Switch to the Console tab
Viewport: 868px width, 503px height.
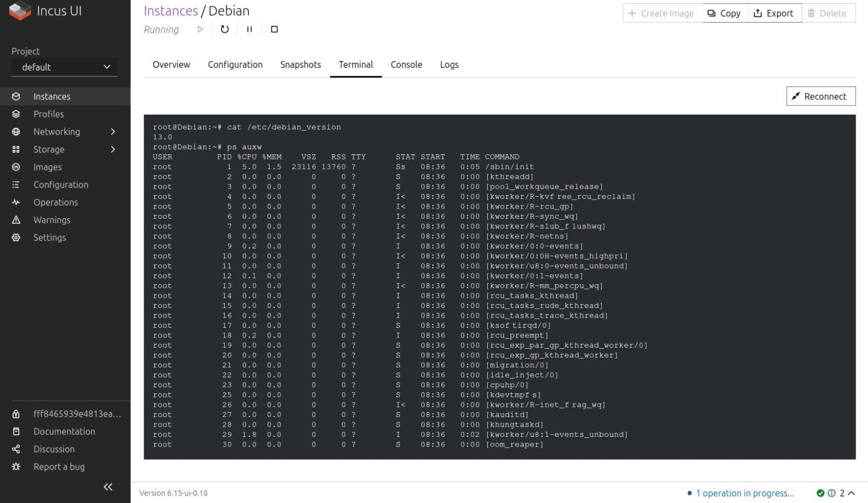406,64
